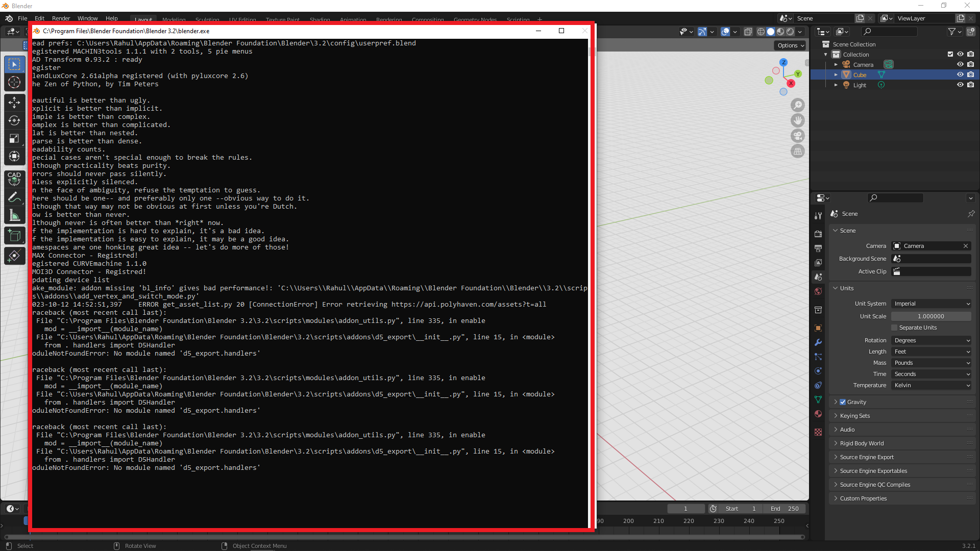Open the Modifiers wrench properties tab
This screenshot has width=980, height=551.
click(818, 342)
